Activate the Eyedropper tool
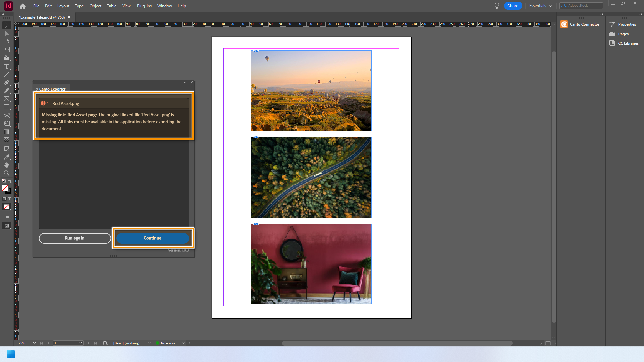644x362 pixels. [6, 157]
